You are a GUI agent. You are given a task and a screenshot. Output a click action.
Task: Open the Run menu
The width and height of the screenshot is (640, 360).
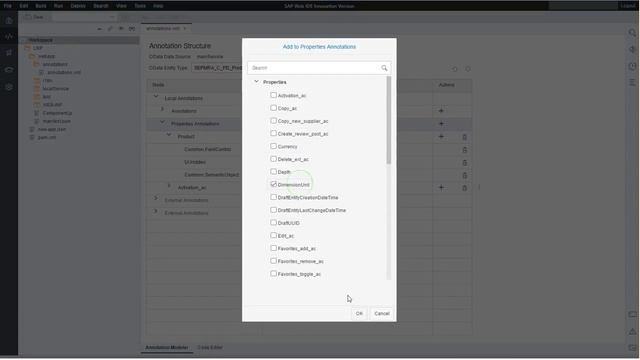pyautogui.click(x=58, y=6)
